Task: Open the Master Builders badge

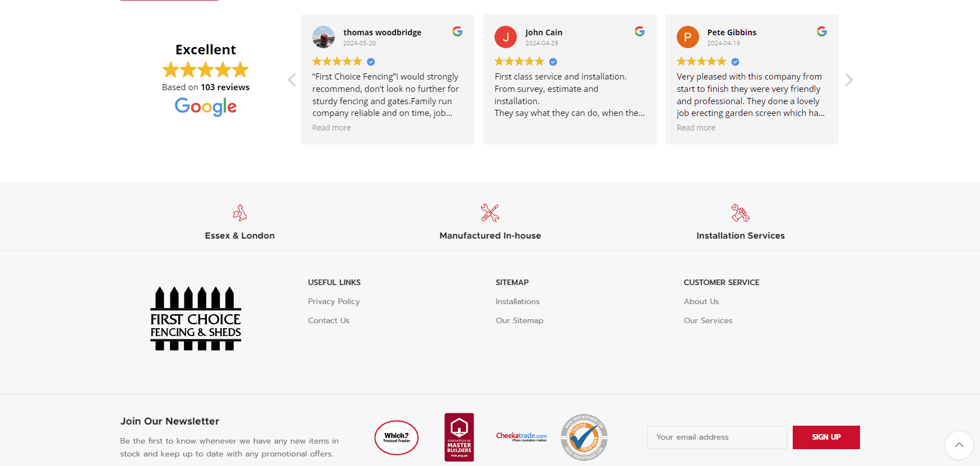Action: click(459, 437)
